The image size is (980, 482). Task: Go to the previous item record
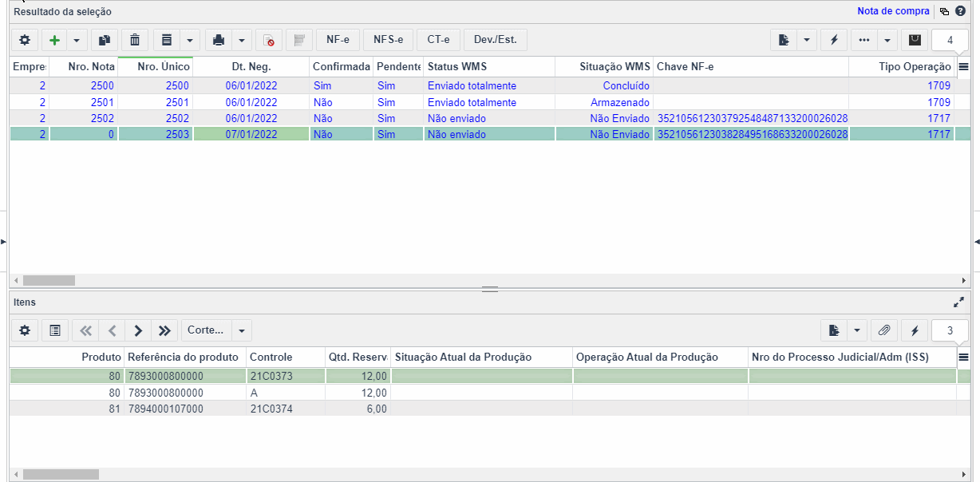tap(112, 330)
